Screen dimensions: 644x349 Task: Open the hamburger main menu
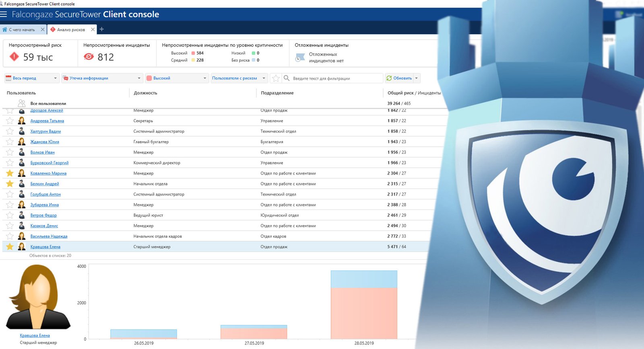[x=4, y=14]
